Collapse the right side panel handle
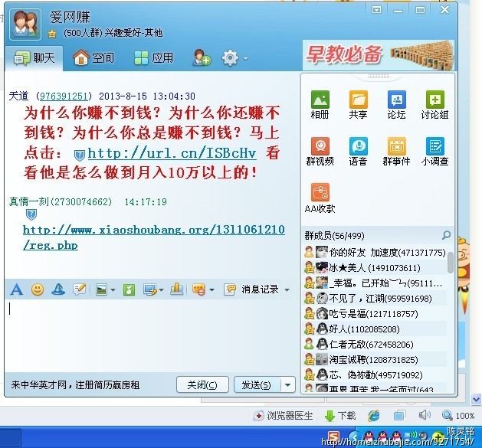 pos(379,77)
